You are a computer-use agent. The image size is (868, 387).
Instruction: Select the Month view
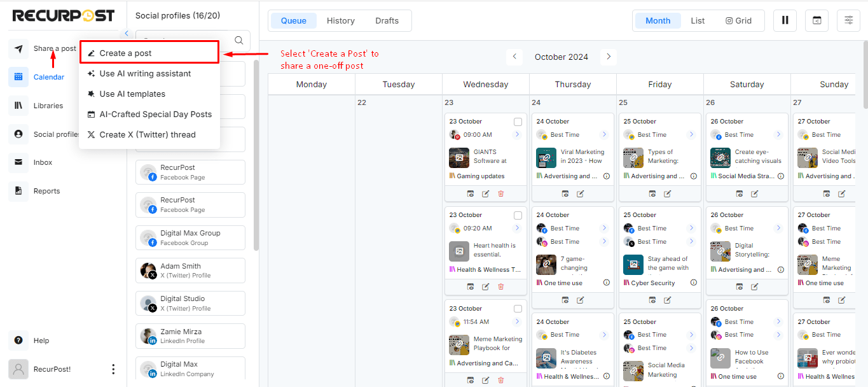pos(658,21)
